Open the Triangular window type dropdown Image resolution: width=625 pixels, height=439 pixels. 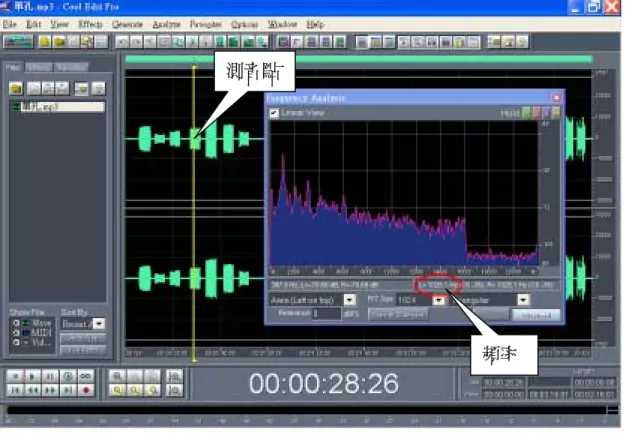(523, 300)
